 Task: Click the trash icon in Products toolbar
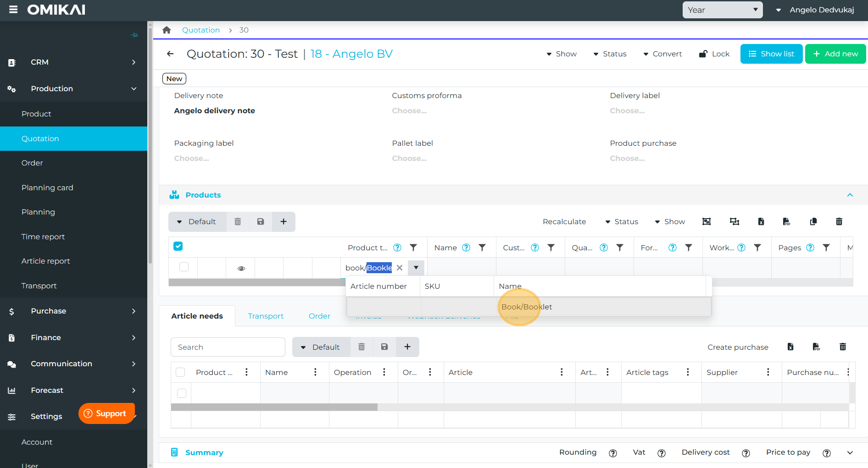(839, 222)
